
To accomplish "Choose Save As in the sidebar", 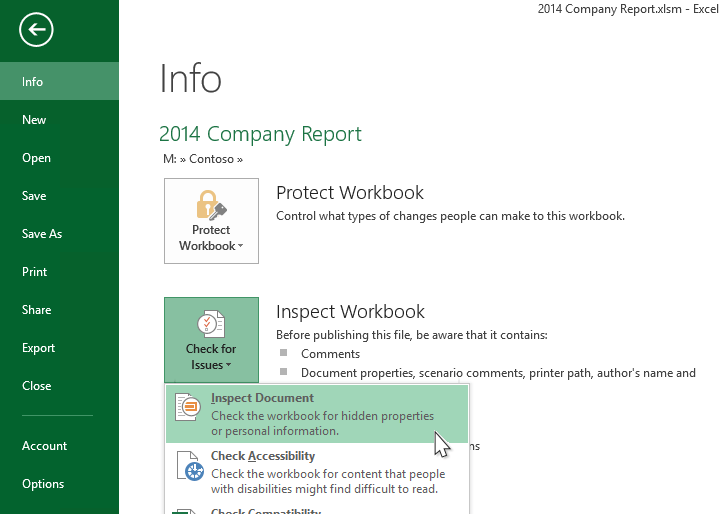I will [x=59, y=234].
